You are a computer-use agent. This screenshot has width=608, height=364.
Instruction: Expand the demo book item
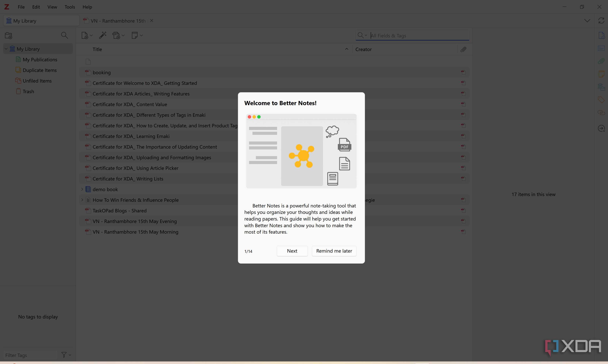pos(82,189)
